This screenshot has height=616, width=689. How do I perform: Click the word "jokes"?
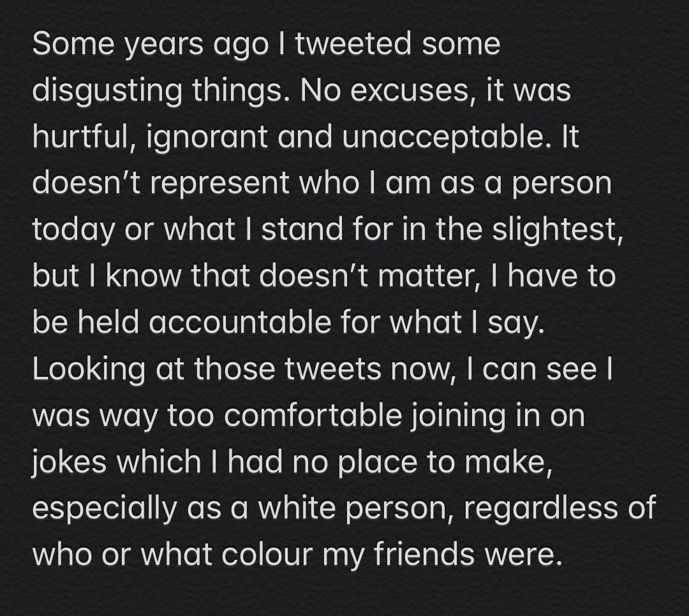click(x=69, y=463)
